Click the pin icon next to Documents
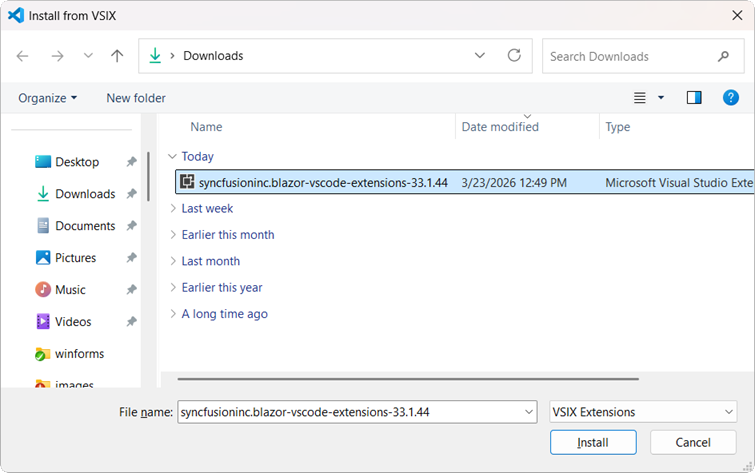755x473 pixels. tap(131, 225)
